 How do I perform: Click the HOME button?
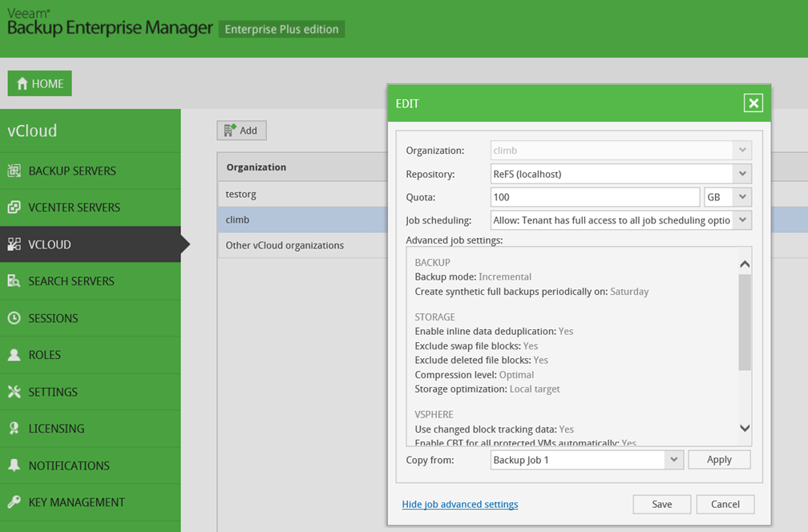click(x=40, y=83)
